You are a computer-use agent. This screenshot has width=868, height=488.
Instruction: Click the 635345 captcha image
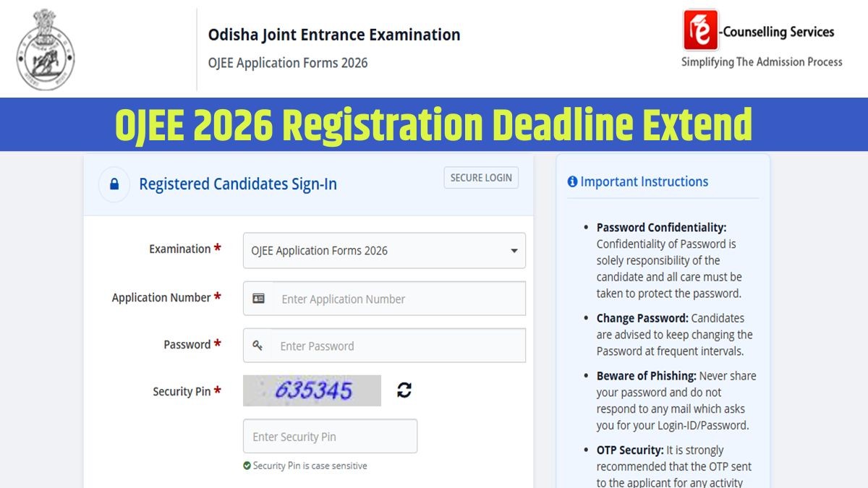(x=312, y=390)
